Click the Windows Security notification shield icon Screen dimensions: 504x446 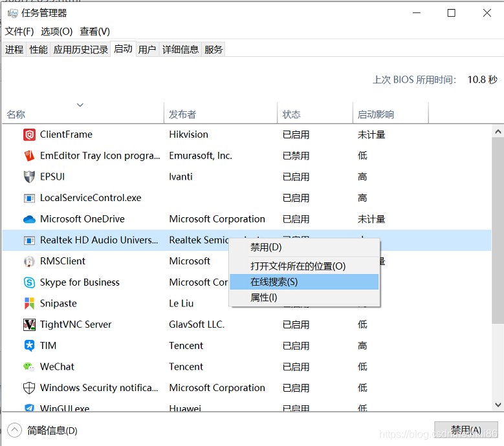point(29,388)
